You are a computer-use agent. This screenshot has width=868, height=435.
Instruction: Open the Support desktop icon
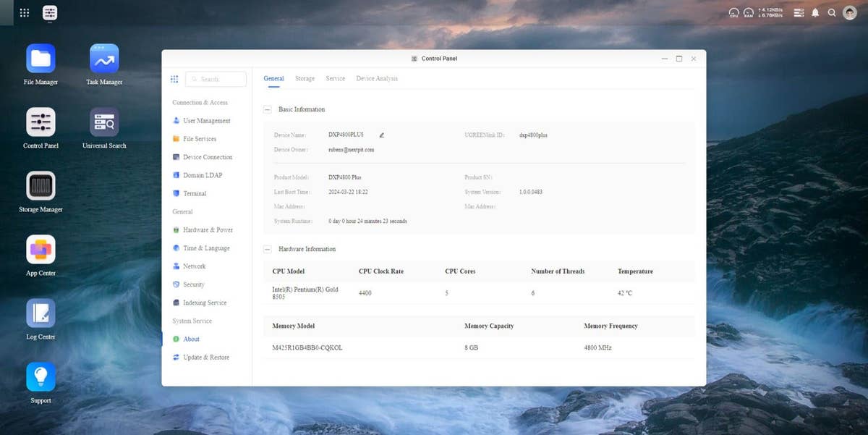(x=41, y=377)
